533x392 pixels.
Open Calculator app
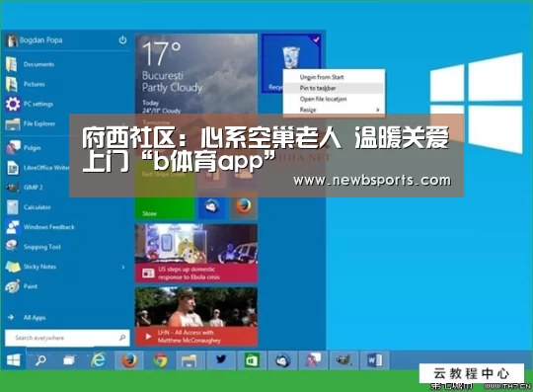pyautogui.click(x=29, y=207)
